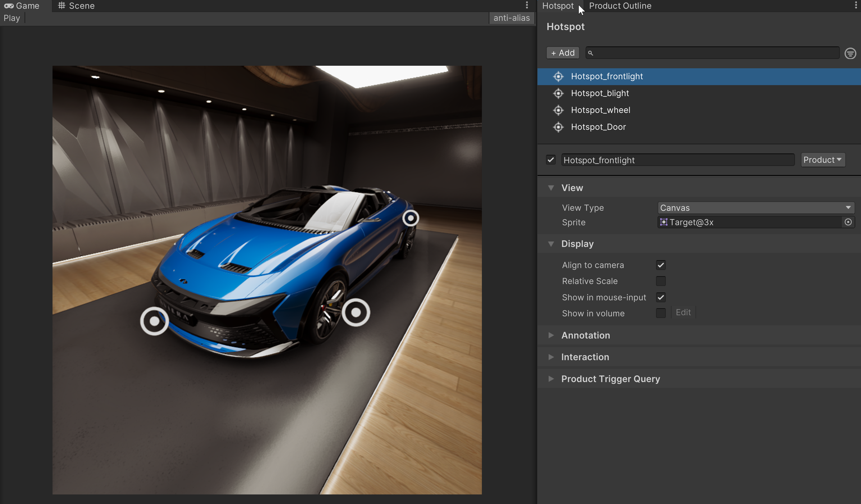Image resolution: width=861 pixels, height=504 pixels.
Task: Click the top-right panel options icon
Action: (856, 5)
